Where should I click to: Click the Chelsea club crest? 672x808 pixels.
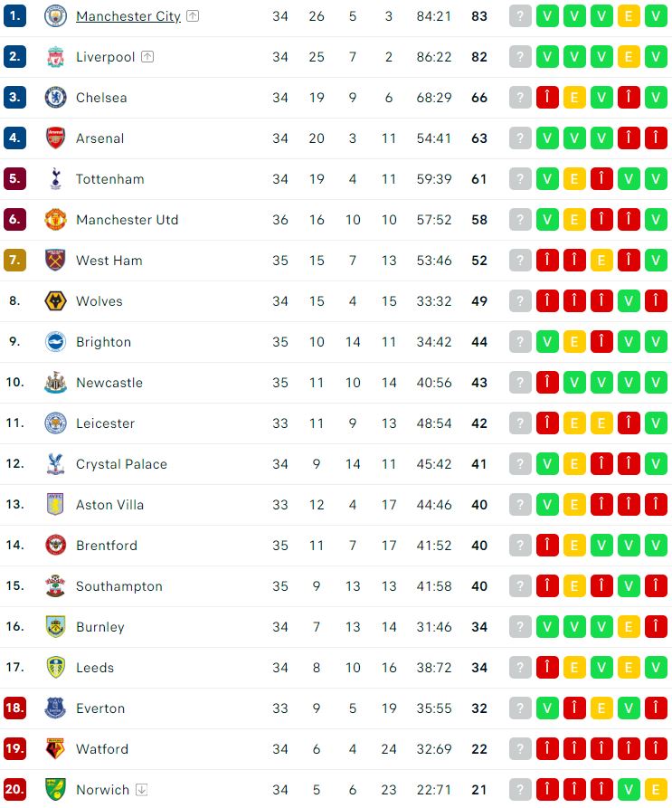[x=54, y=97]
